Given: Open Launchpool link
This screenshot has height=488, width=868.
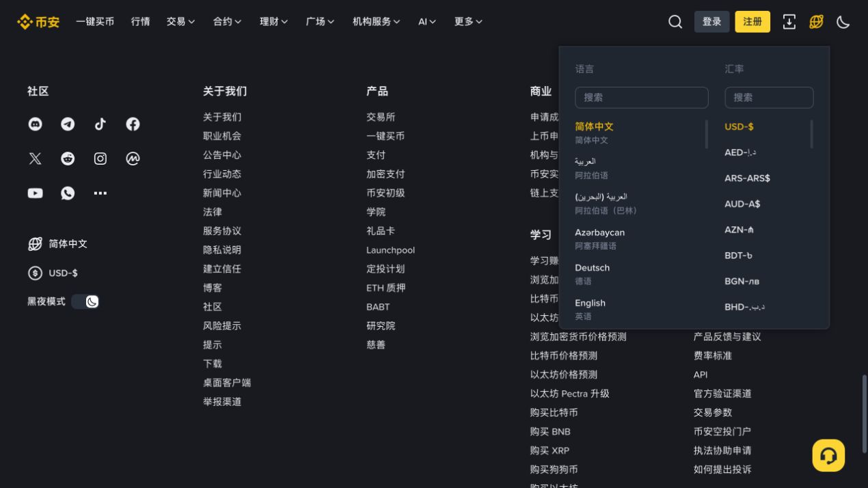Looking at the screenshot, I should click(x=390, y=250).
